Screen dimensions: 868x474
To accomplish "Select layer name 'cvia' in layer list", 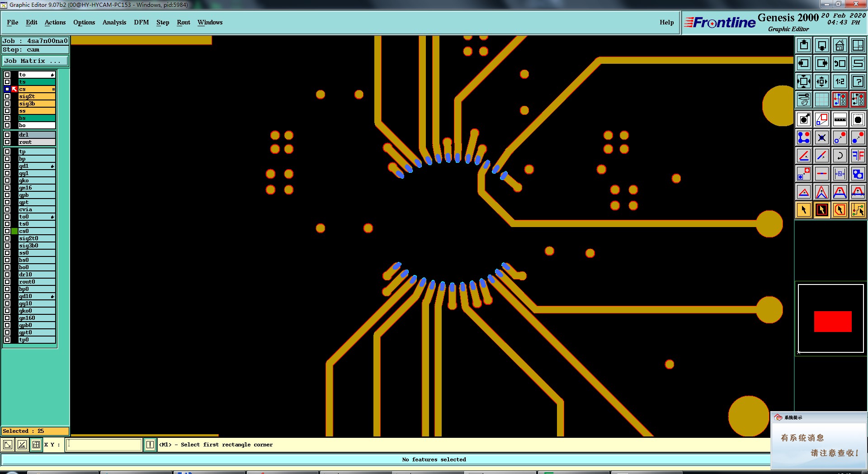I will [x=37, y=209].
